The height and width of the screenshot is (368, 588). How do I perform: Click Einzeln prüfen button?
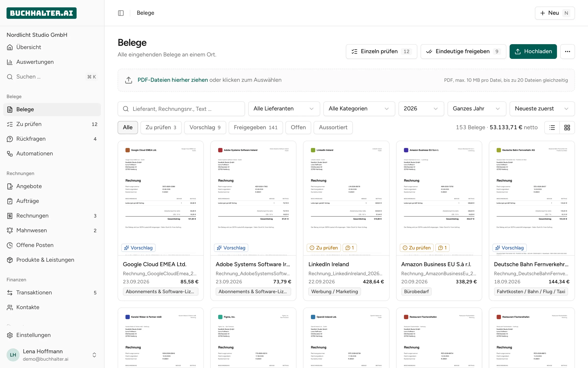coord(381,52)
